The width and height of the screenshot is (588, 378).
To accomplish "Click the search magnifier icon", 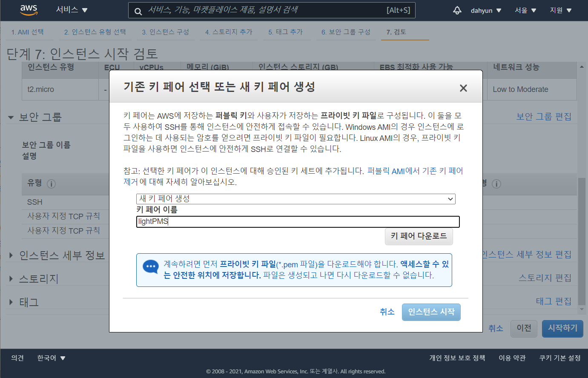I will point(138,11).
